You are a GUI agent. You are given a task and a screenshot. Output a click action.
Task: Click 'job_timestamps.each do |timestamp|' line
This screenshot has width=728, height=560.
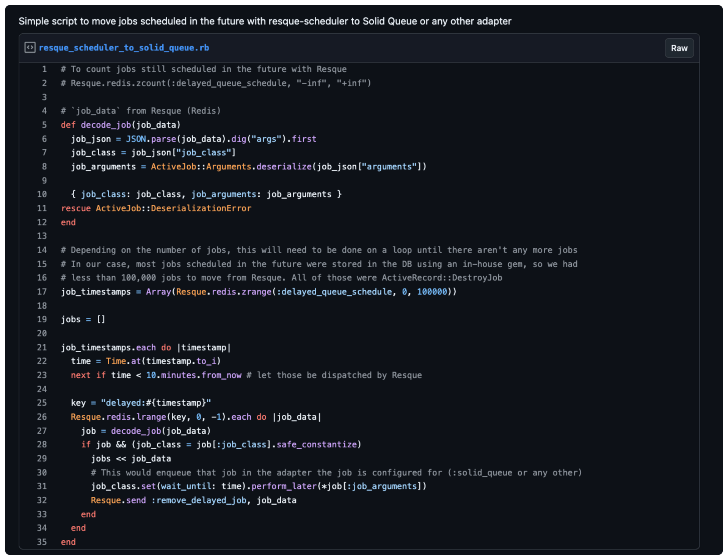pyautogui.click(x=146, y=348)
